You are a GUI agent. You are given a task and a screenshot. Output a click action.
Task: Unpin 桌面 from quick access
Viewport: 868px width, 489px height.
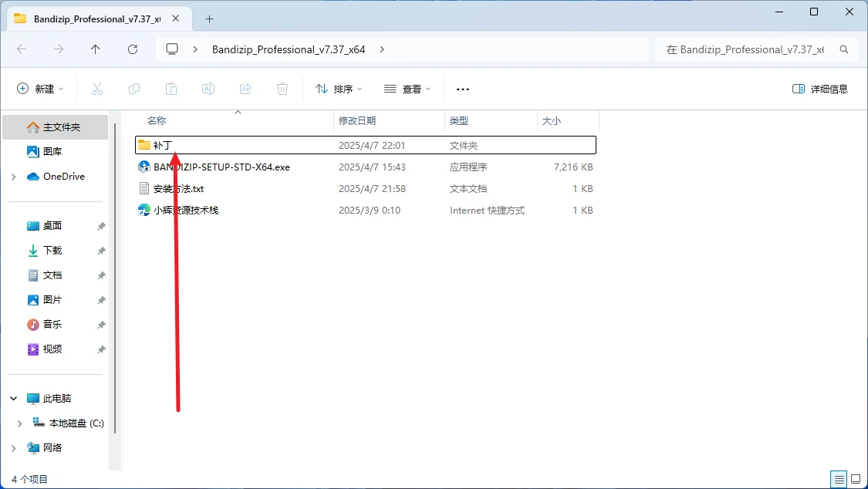coord(101,226)
